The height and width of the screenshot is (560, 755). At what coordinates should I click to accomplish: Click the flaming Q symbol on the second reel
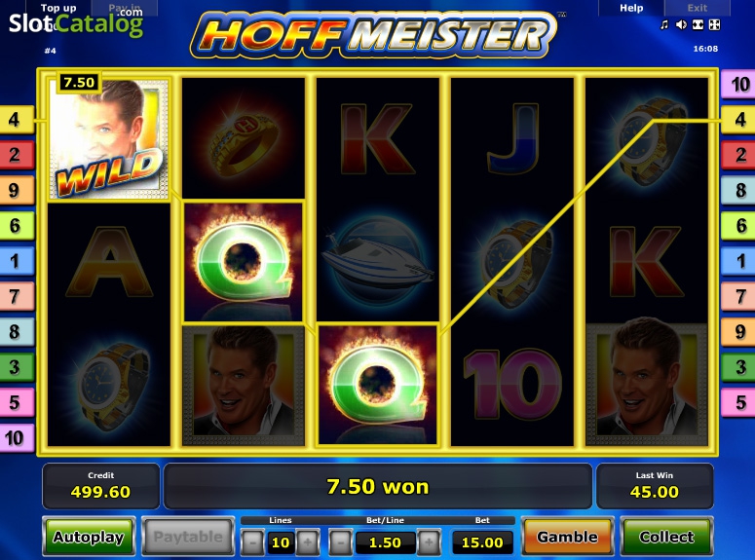tap(244, 261)
